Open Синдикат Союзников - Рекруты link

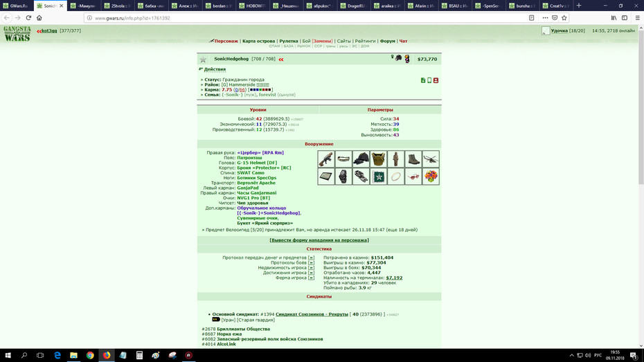click(x=312, y=314)
